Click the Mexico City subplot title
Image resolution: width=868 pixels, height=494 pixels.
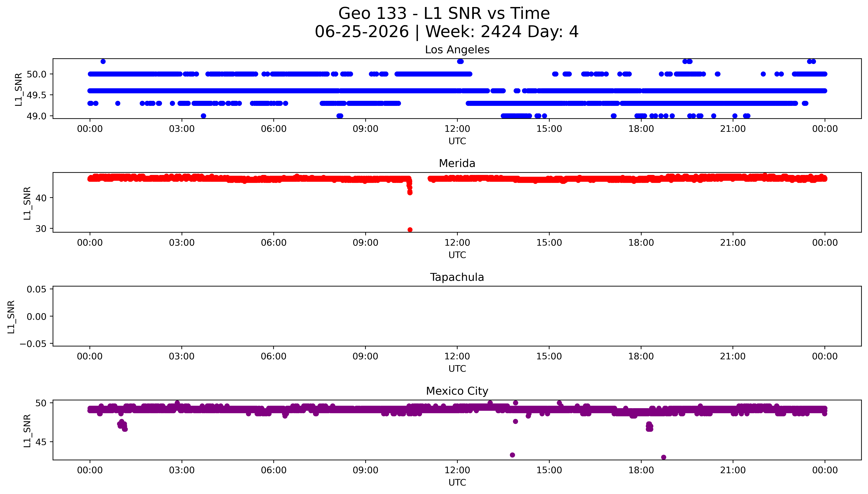(x=457, y=391)
